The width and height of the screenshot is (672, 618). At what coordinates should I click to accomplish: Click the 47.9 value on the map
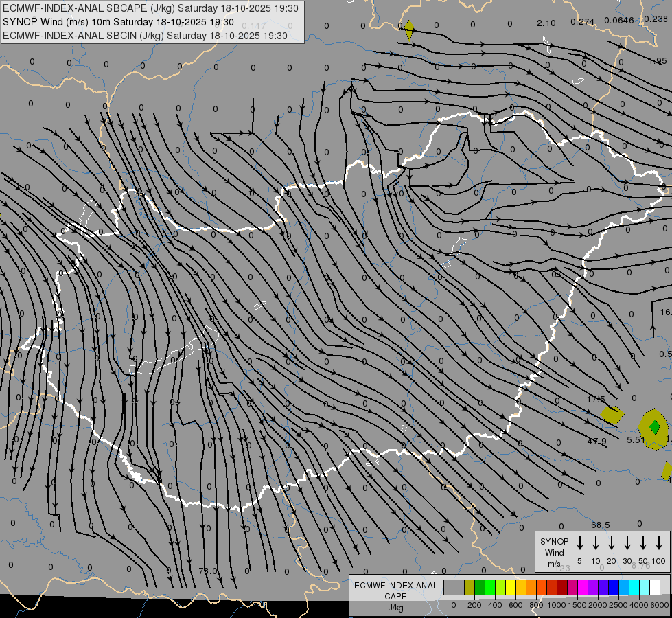tap(597, 442)
